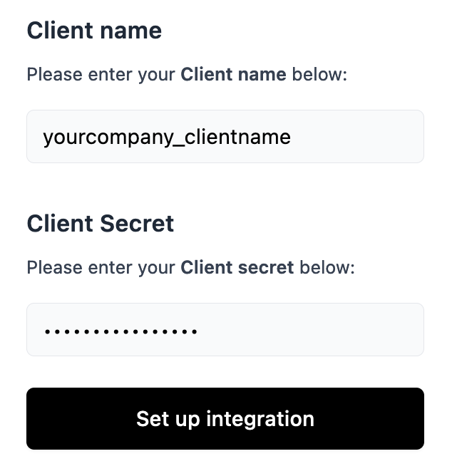Click the Client name heading
The image size is (452, 476).
pos(94,31)
